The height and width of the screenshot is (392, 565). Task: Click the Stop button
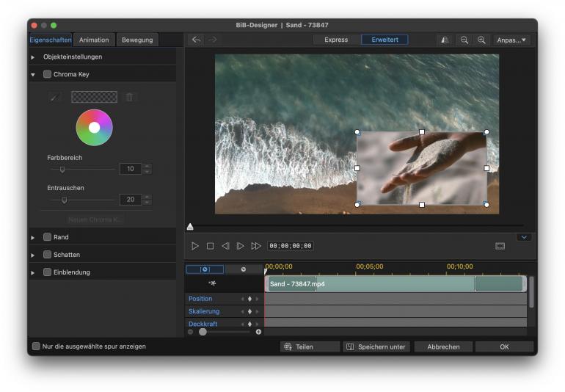click(210, 246)
